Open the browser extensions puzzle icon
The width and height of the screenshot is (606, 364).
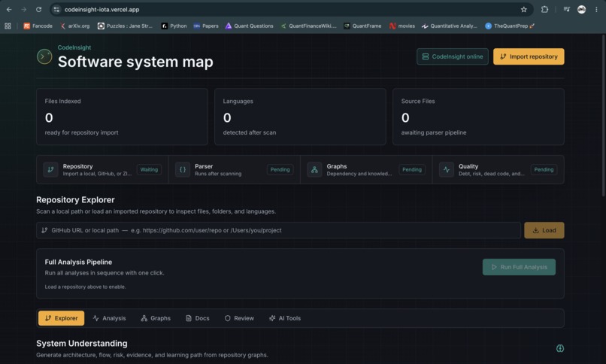coord(544,9)
